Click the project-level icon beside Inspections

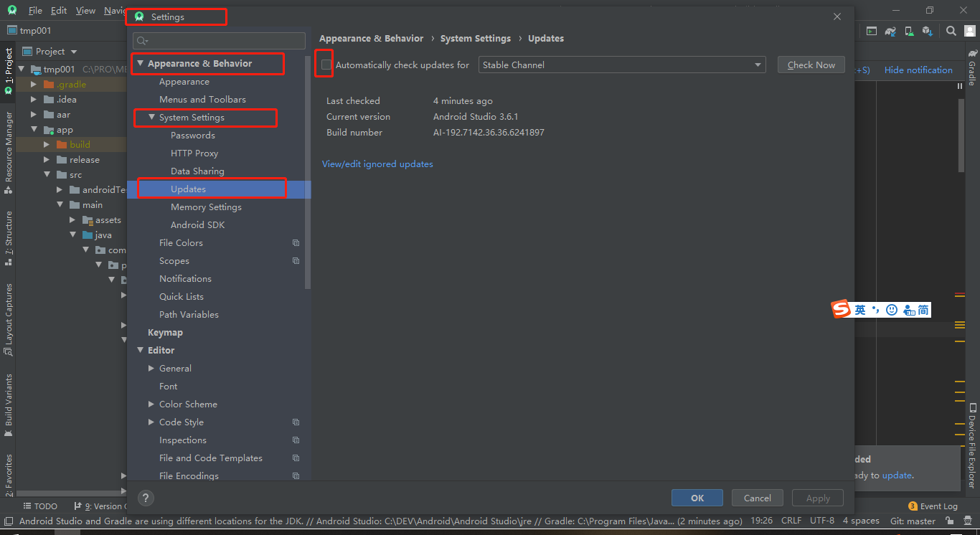296,440
